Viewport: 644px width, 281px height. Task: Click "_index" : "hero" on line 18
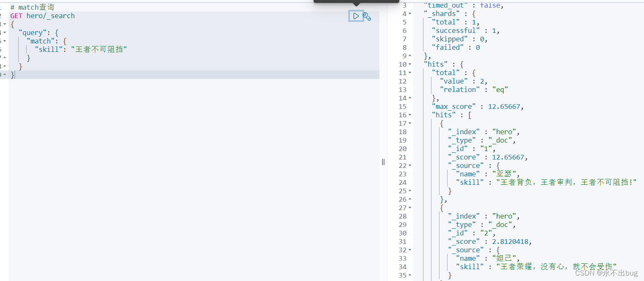tap(484, 132)
